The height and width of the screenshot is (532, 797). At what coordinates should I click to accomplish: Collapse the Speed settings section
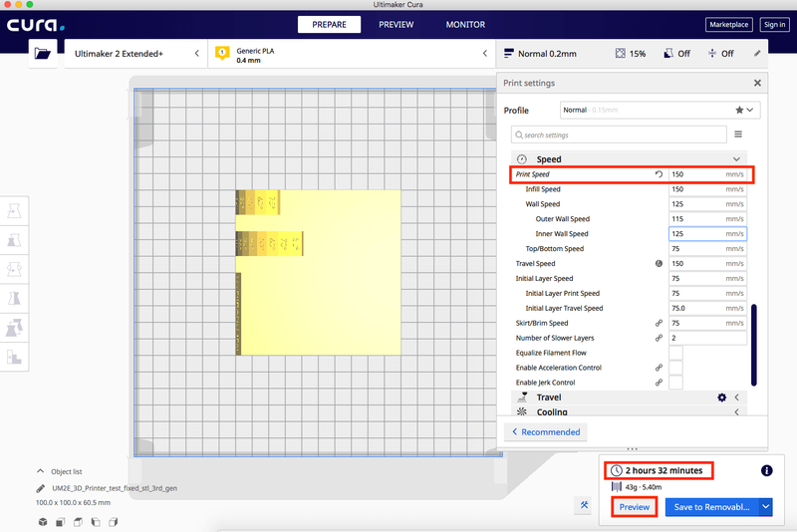tap(736, 159)
